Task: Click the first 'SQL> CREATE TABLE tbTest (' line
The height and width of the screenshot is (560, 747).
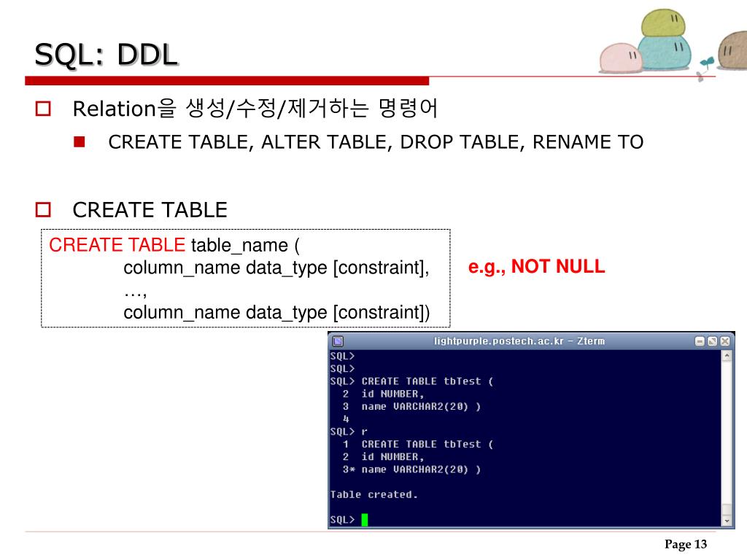Action: pyautogui.click(x=411, y=381)
